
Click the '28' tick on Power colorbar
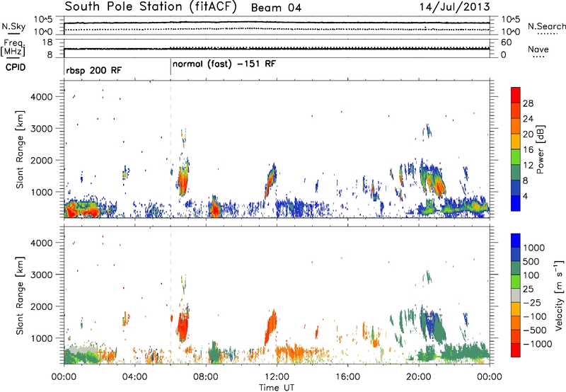tap(528, 103)
